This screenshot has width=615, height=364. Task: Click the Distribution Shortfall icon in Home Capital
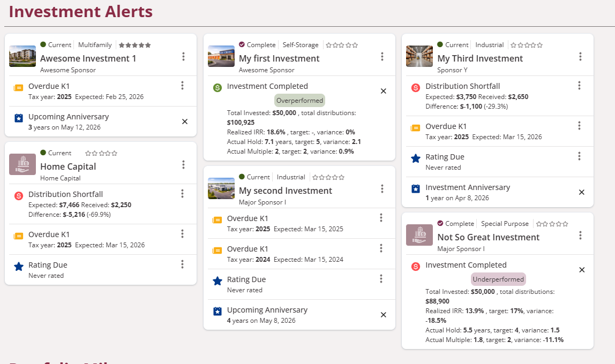pyautogui.click(x=19, y=196)
